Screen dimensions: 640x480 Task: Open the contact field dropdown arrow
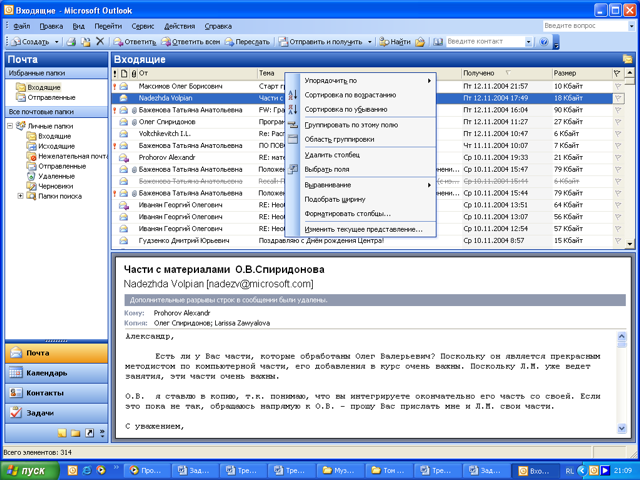[529, 42]
